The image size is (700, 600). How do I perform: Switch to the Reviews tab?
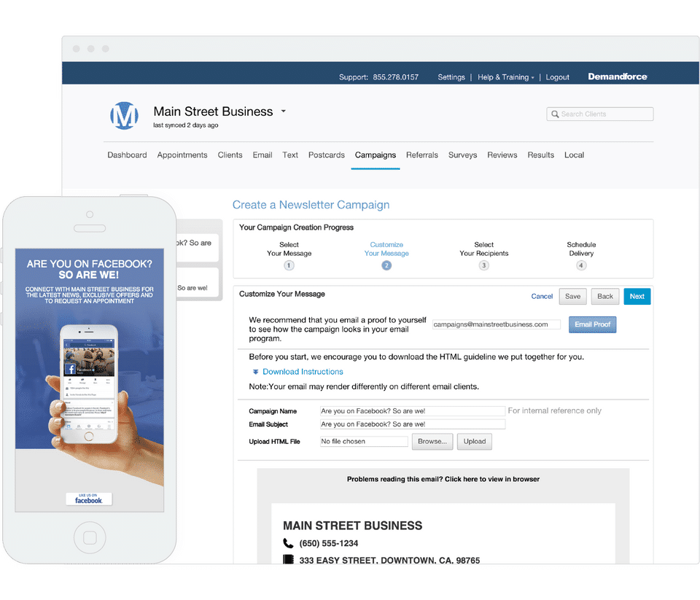coord(502,155)
